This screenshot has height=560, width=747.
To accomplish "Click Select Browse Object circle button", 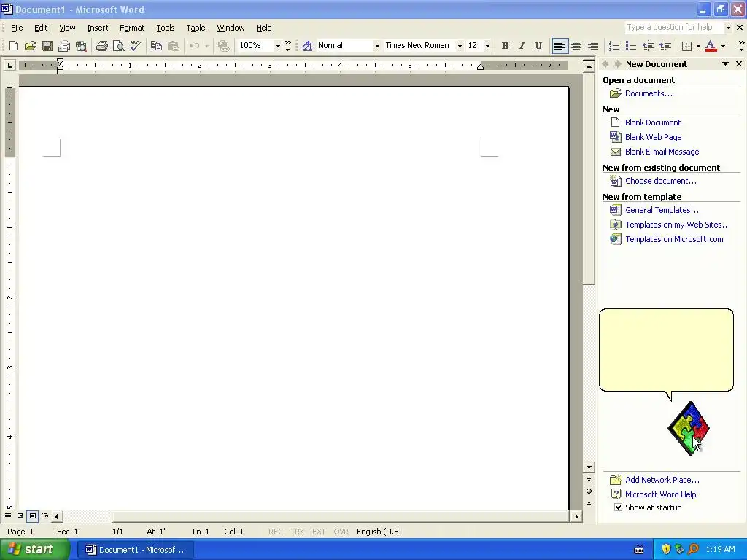I will [x=589, y=491].
